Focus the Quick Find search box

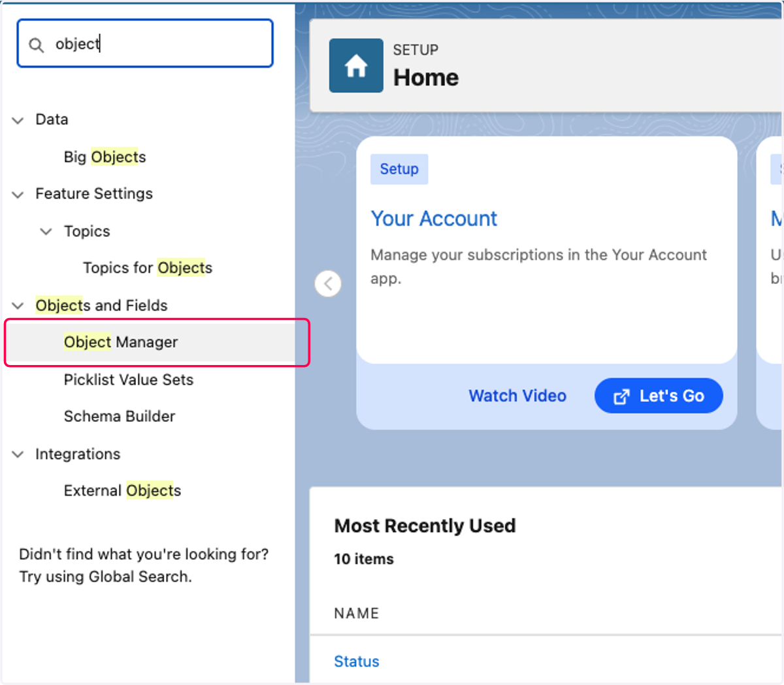145,43
